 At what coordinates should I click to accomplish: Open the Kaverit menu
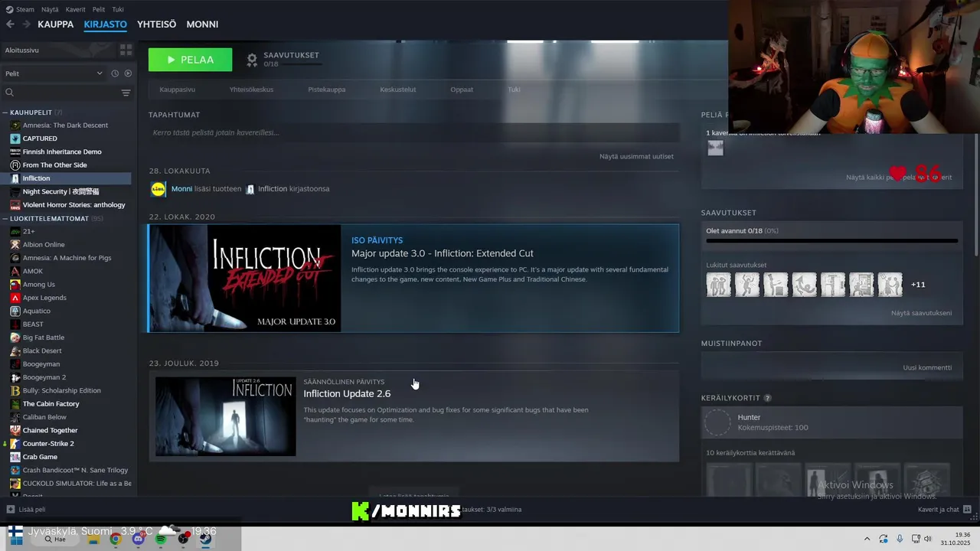(x=75, y=9)
